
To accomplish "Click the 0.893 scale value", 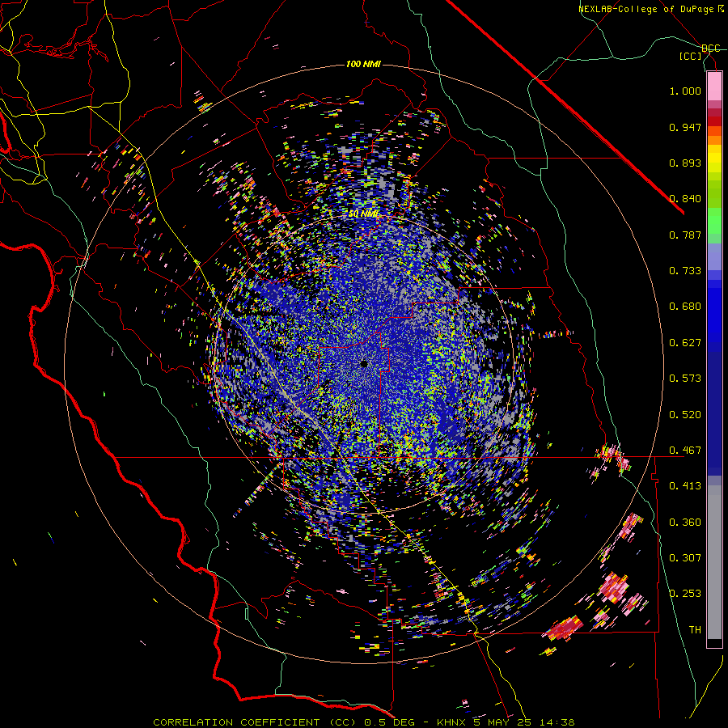I will pyautogui.click(x=685, y=163).
